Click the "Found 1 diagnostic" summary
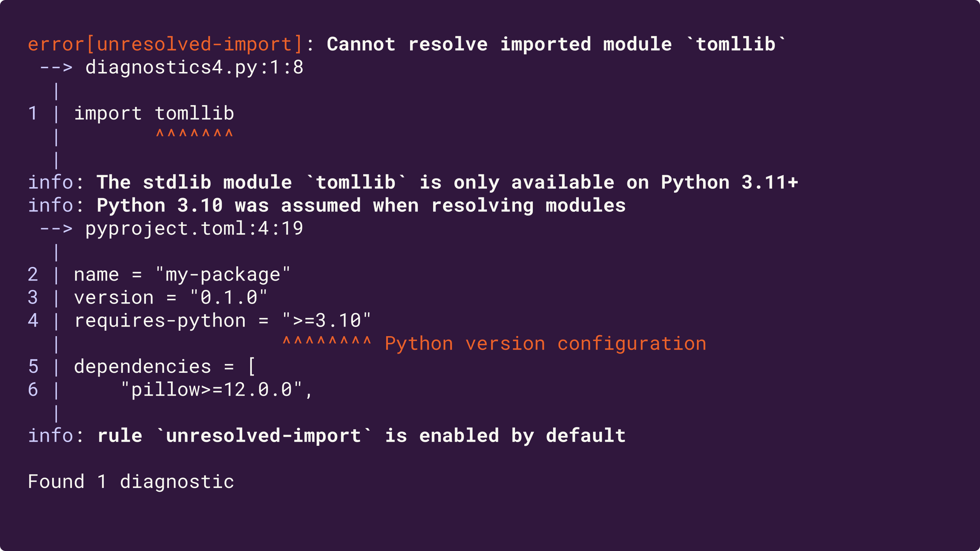Viewport: 980px width, 551px height. (131, 482)
